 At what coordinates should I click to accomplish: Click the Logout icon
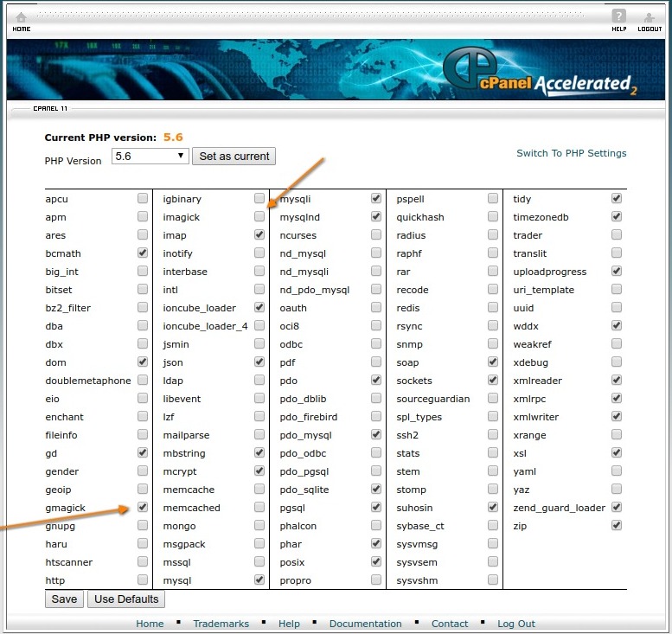click(650, 17)
